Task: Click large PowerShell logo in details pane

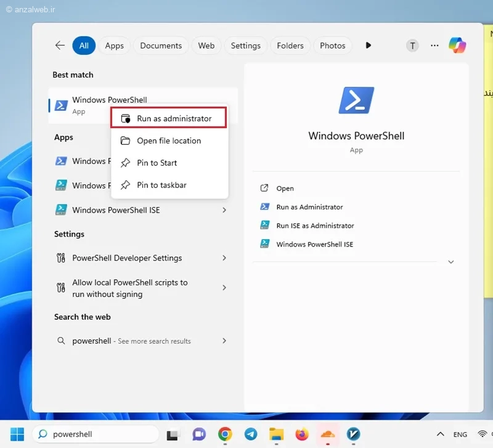Action: coord(356,100)
